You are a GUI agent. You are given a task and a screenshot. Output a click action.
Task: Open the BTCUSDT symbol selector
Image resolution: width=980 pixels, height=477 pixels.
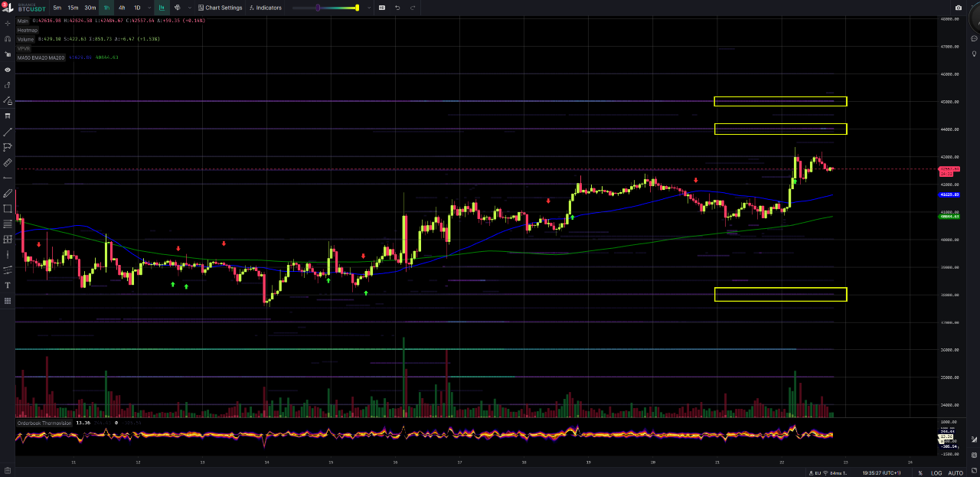tap(31, 7)
